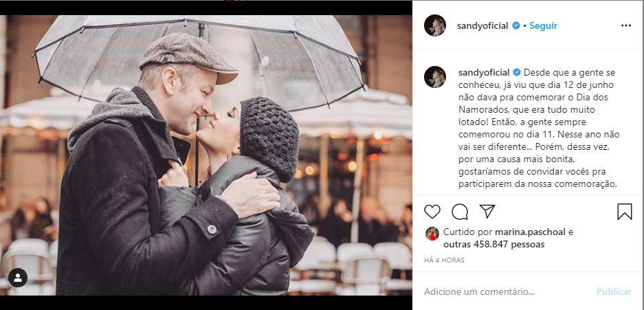Open the sandyoficial username in the caption
Image resolution: width=644 pixels, height=310 pixels.
coord(484,73)
